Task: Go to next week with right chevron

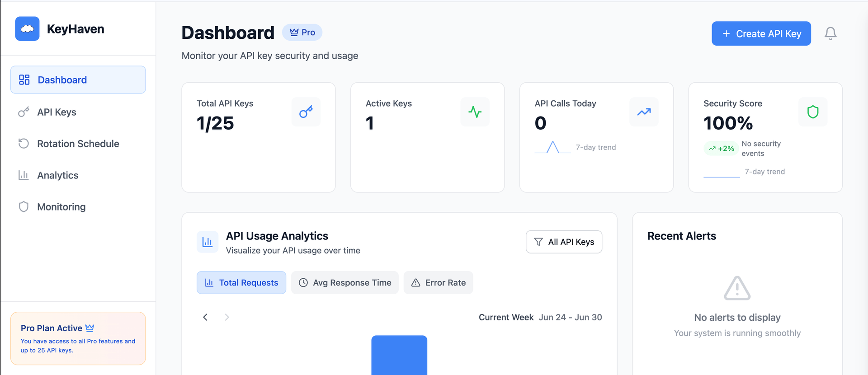Action: 227,317
